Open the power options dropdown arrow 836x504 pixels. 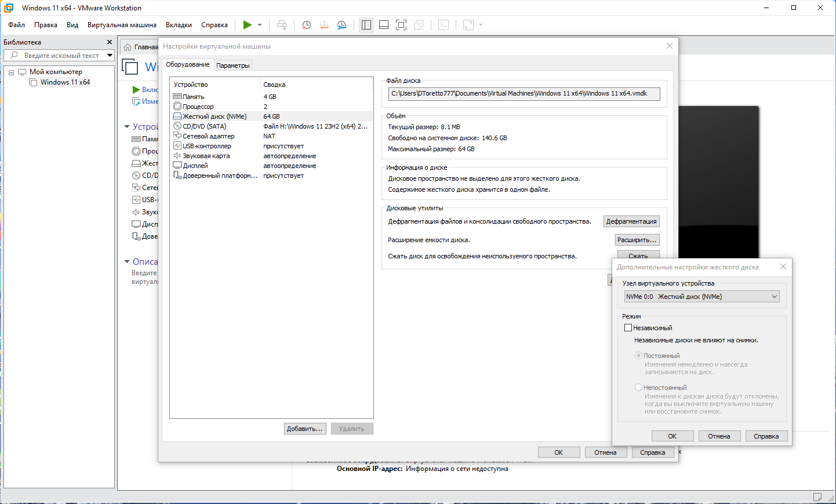(260, 25)
